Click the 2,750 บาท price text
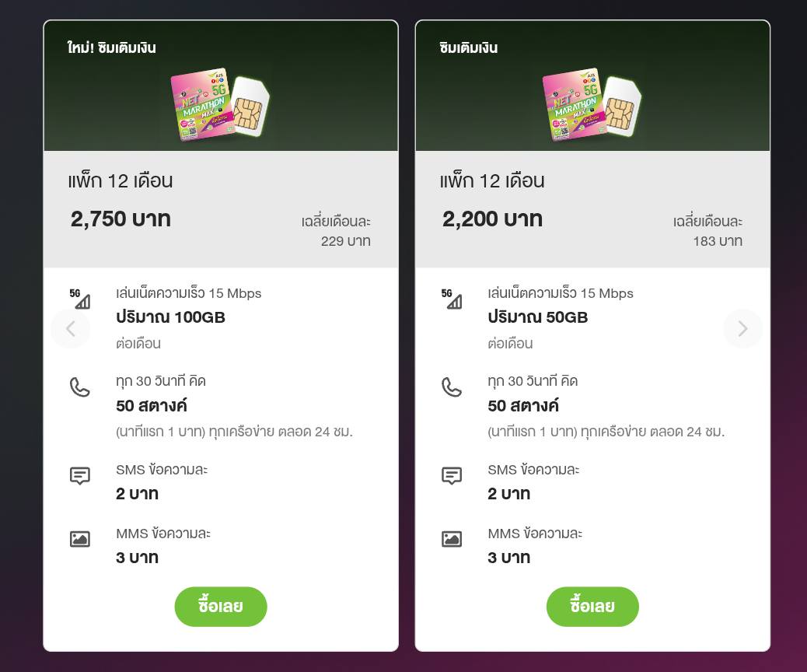Viewport: 807px width, 672px height. coord(121,219)
